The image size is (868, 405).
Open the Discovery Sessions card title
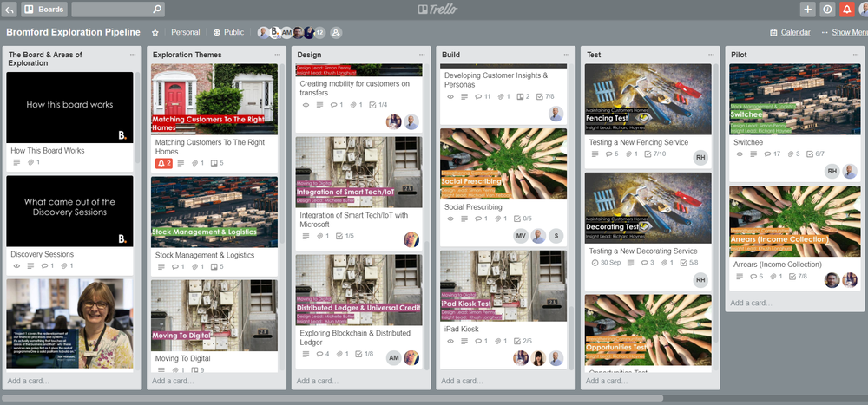(x=42, y=254)
